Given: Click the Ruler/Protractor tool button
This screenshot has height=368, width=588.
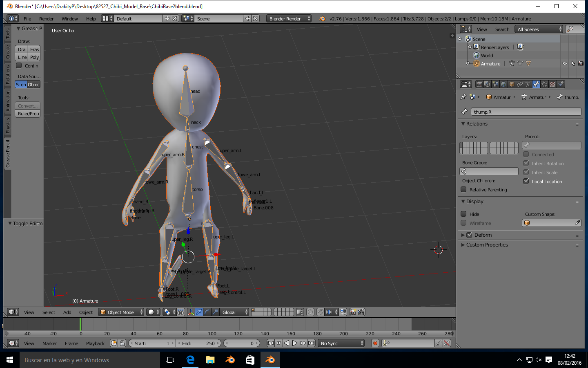Looking at the screenshot, I should point(28,114).
